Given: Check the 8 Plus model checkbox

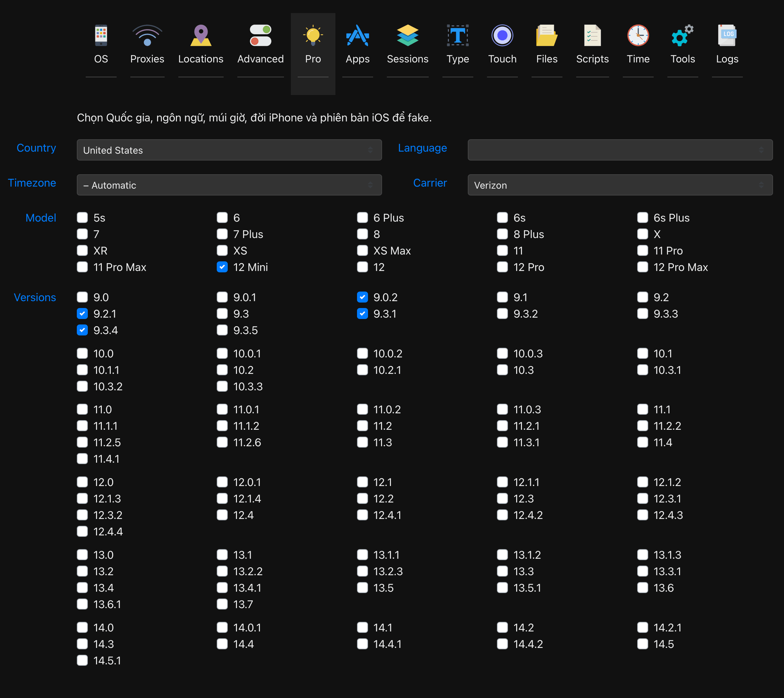Looking at the screenshot, I should 502,234.
